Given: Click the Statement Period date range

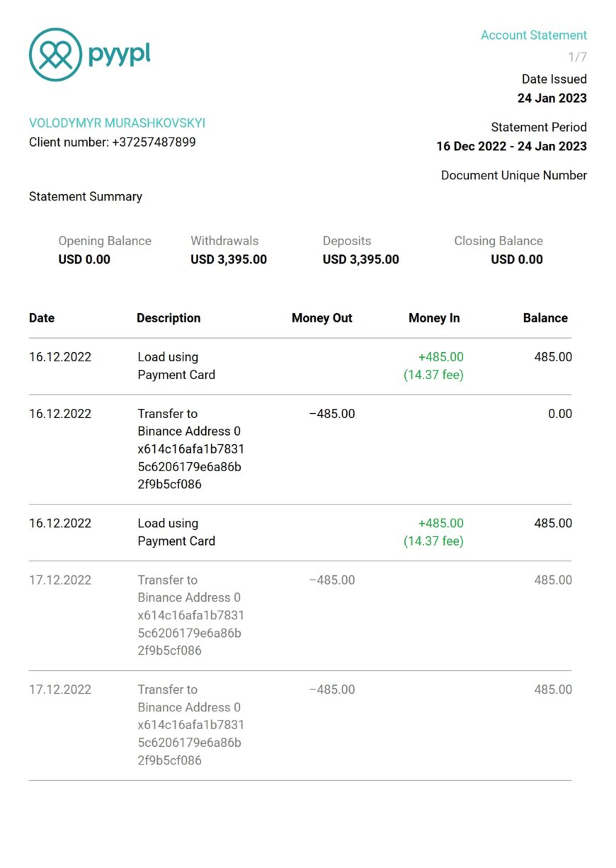Looking at the screenshot, I should coord(512,147).
